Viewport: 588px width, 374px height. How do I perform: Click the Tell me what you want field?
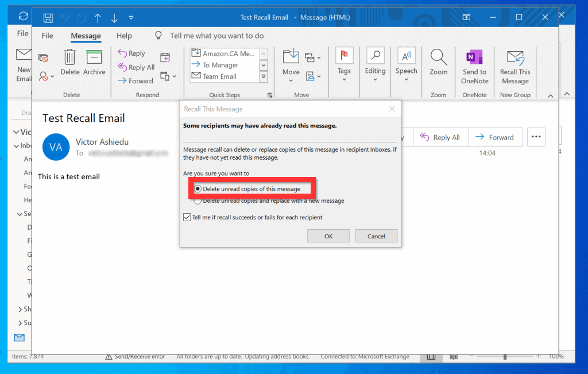point(216,36)
